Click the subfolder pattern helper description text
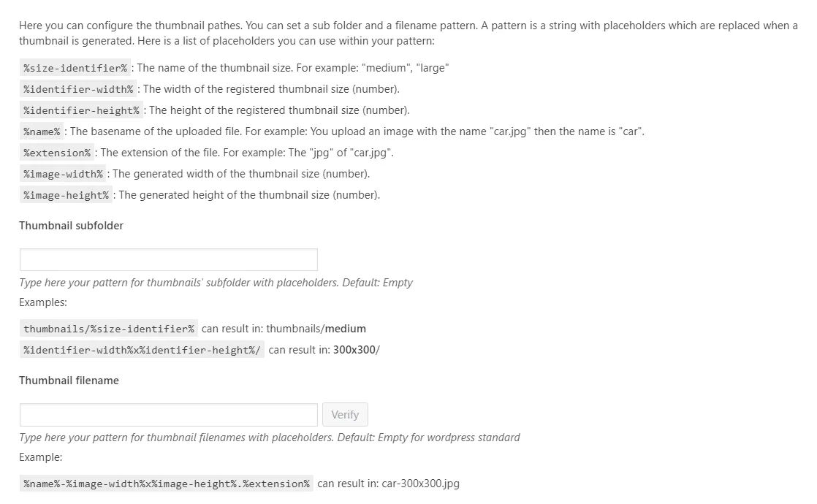817x504 pixels. 216,282
